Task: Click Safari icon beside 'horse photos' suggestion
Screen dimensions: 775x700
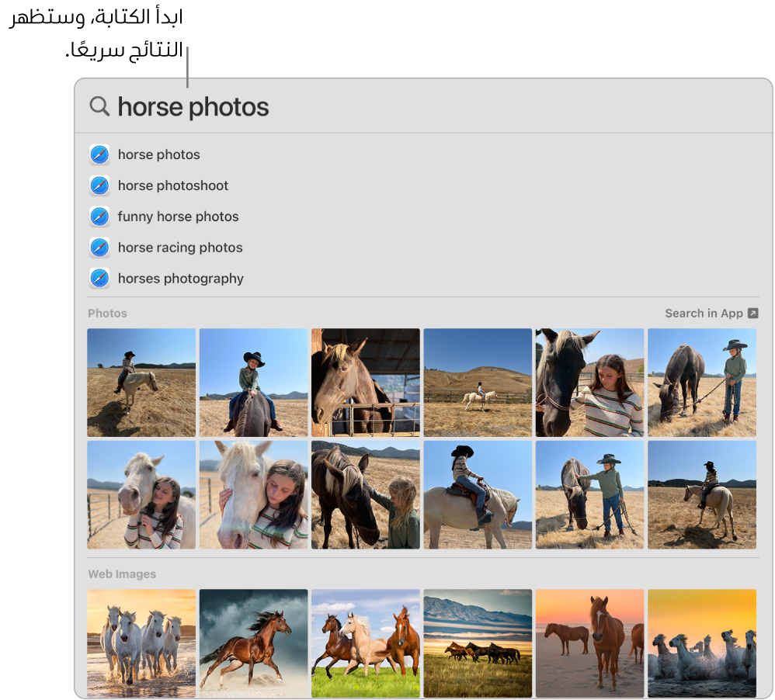Action: pyautogui.click(x=99, y=154)
